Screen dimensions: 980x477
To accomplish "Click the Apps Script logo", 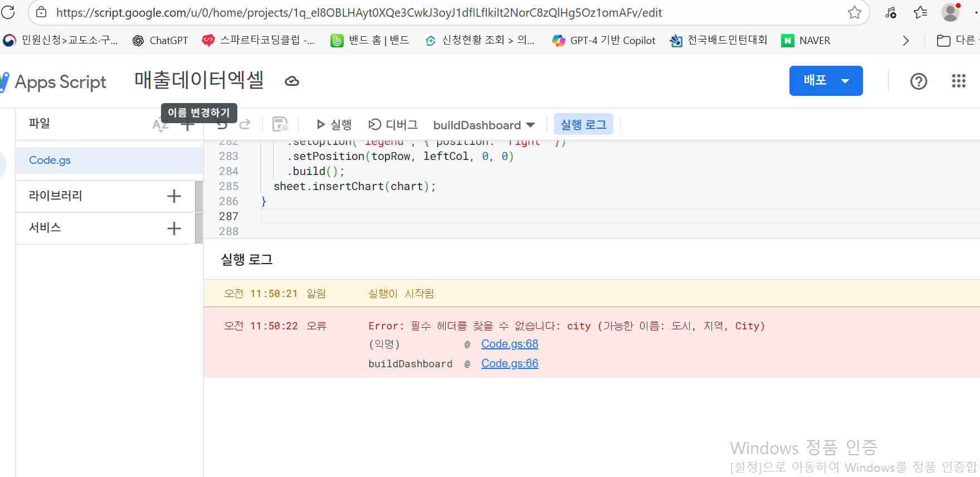I will 54,82.
